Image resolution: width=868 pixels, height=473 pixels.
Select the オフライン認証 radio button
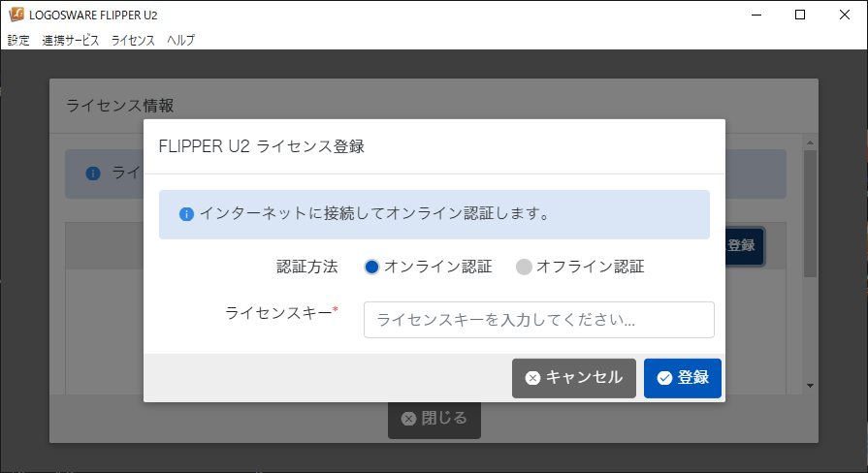525,267
